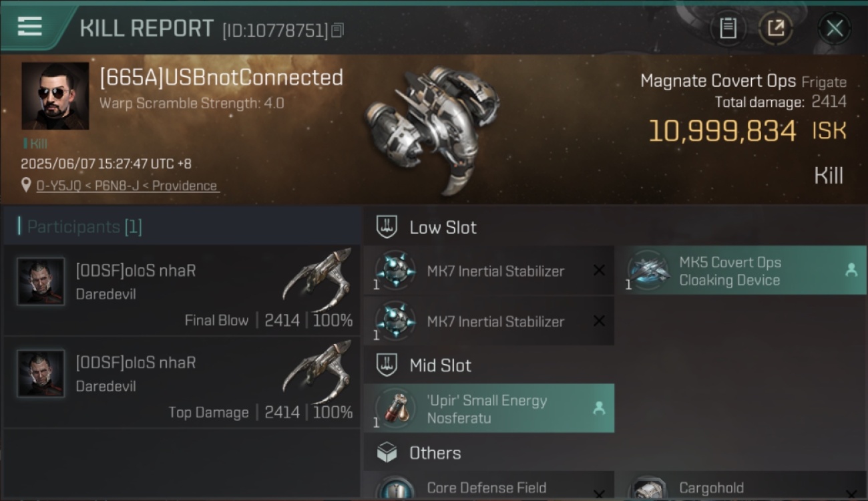This screenshot has width=868, height=501.
Task: Click X on first MK7 Inertial Stabilizer
Action: pyautogui.click(x=599, y=271)
